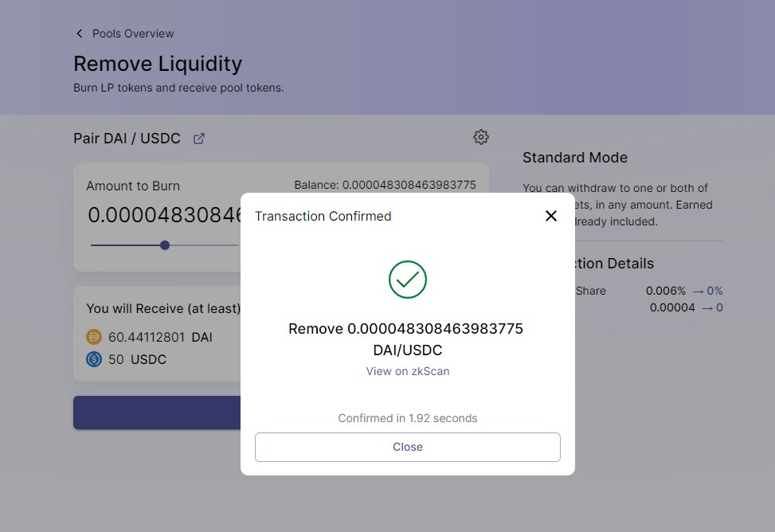Close the Transaction Confirmed dialog with X

click(550, 216)
